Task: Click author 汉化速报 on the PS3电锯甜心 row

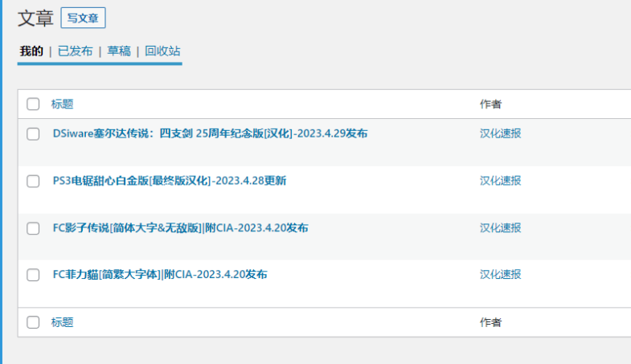Action: pyautogui.click(x=500, y=181)
